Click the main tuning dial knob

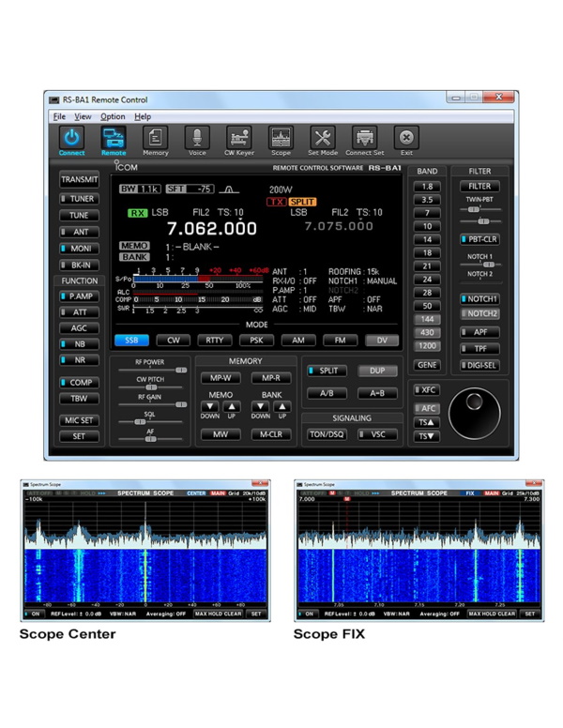pyautogui.click(x=474, y=413)
